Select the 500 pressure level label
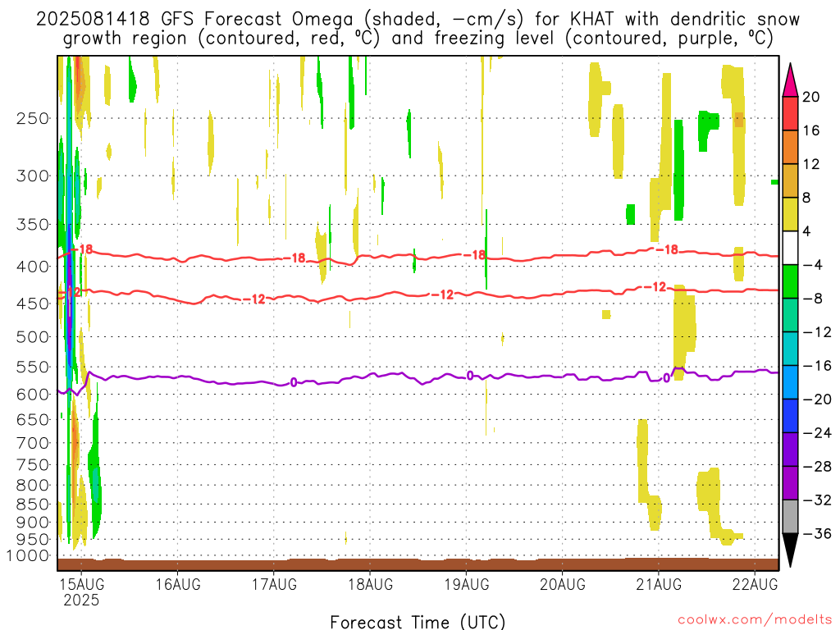Image resolution: width=840 pixels, height=630 pixels. click(33, 337)
